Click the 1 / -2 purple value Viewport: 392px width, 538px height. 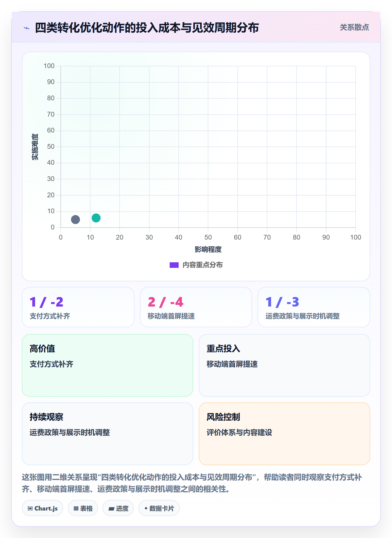click(x=46, y=302)
